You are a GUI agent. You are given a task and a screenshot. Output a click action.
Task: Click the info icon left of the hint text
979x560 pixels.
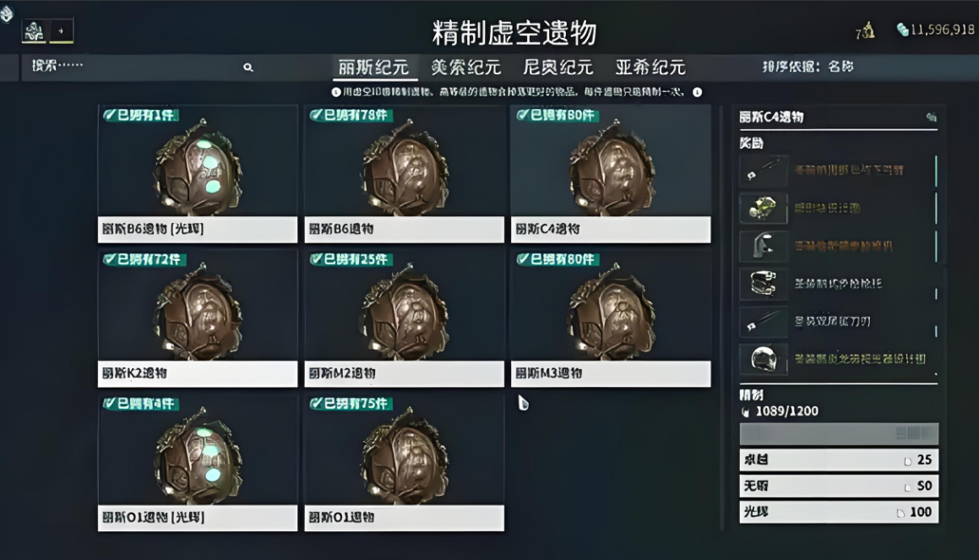click(x=336, y=92)
